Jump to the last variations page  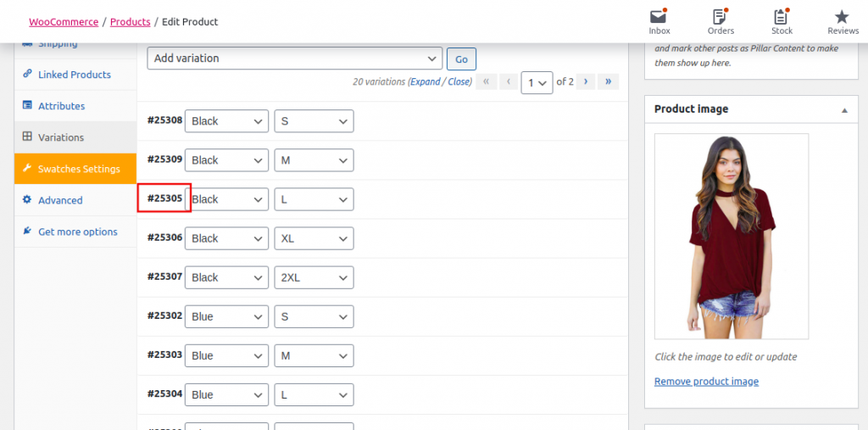[609, 82]
